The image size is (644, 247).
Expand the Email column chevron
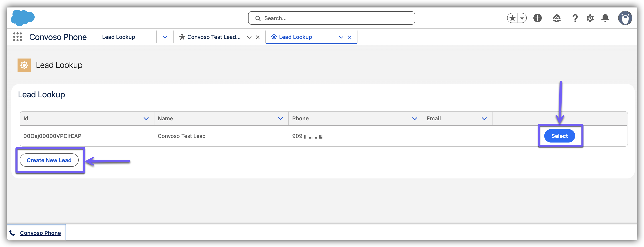coord(484,118)
